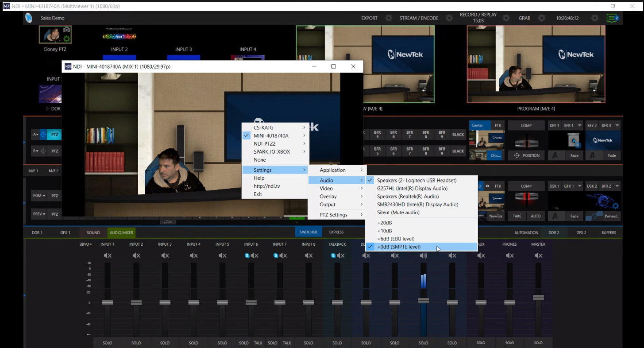This screenshot has height=348, width=644.
Task: Select Exit from the NDI context menu
Action: pos(258,194)
